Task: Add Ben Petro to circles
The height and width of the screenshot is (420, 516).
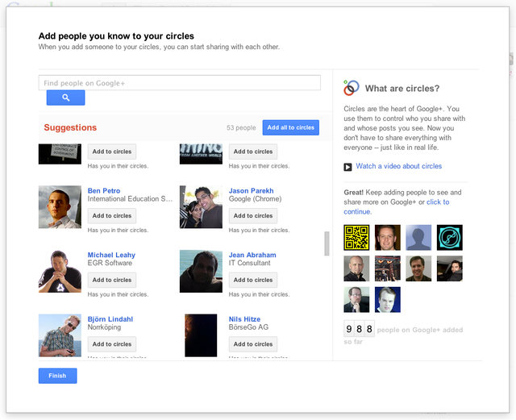Action: 112,216
